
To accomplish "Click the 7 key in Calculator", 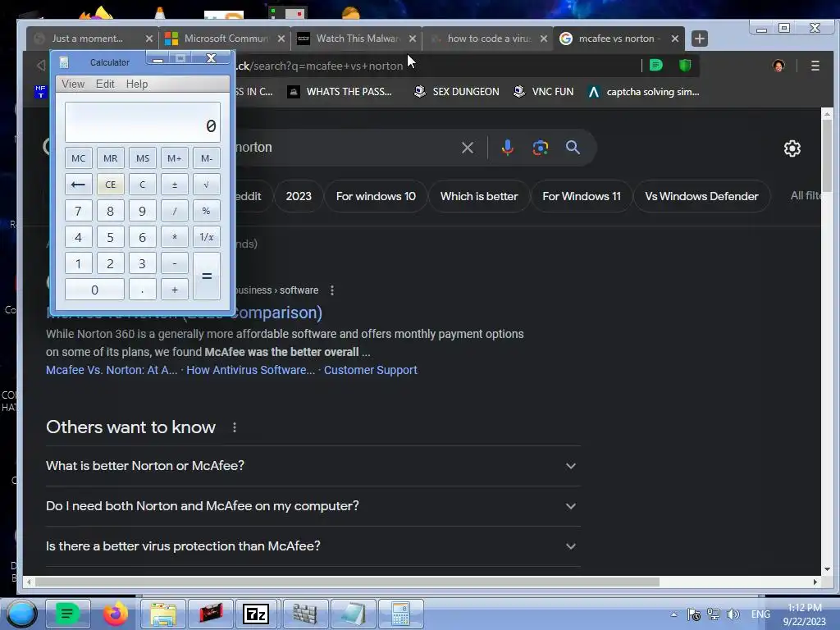I will pos(78,211).
